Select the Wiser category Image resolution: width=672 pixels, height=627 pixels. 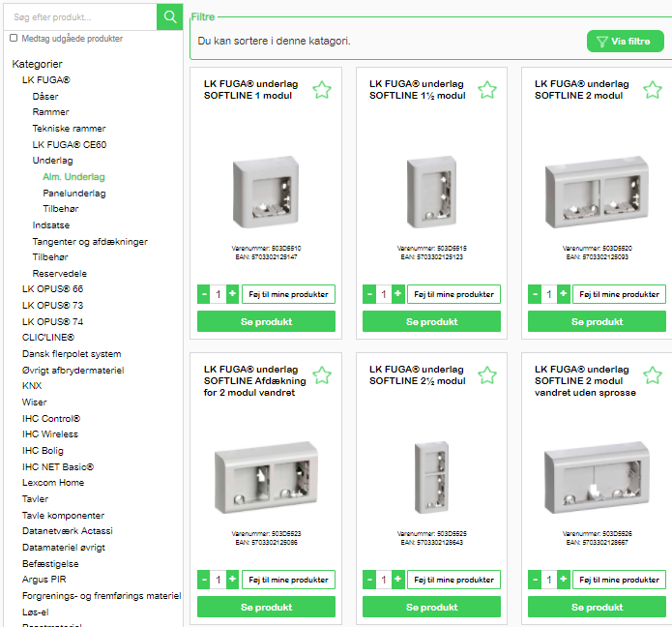coord(34,402)
